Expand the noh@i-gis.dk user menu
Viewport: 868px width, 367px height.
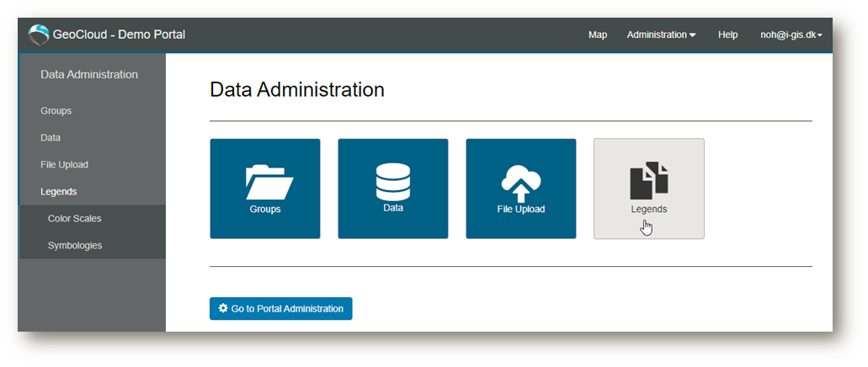[x=791, y=35]
